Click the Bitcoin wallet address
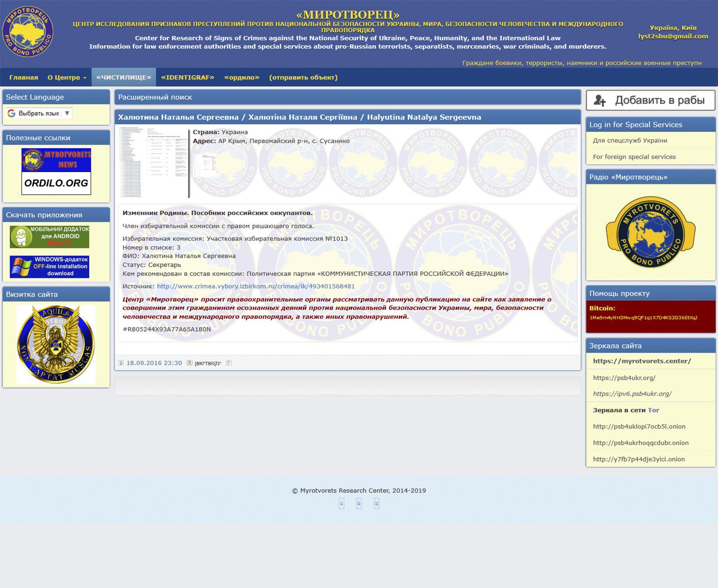718x588 pixels. pyautogui.click(x=643, y=318)
